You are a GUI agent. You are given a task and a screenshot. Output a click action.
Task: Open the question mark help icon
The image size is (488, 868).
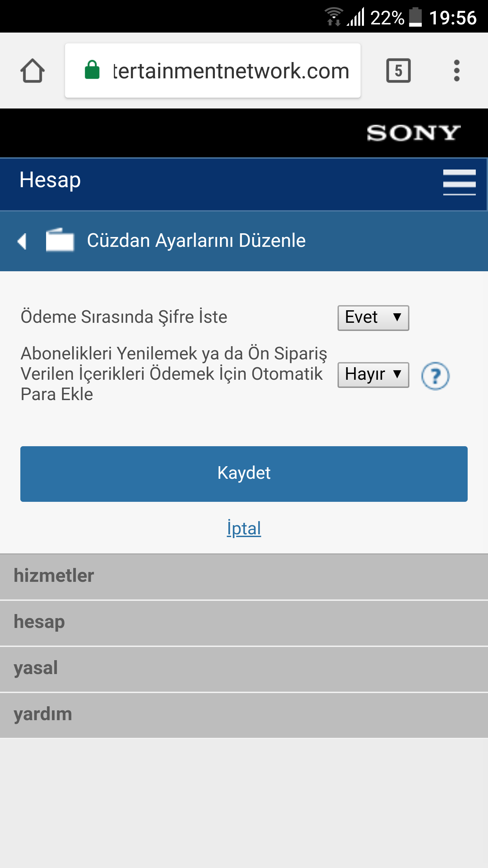(435, 376)
